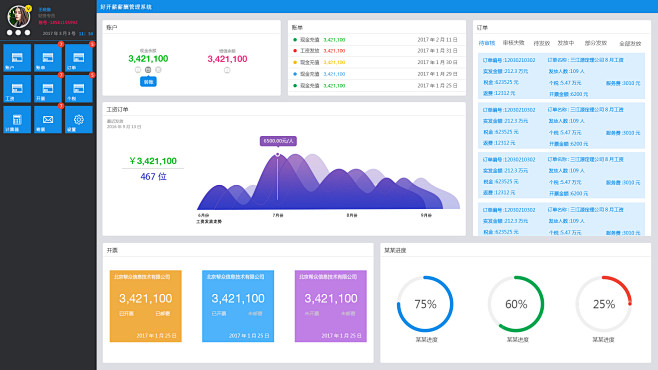658x370 pixels.
Task: Click the yellow V badge on avatar
Action: pyautogui.click(x=28, y=8)
